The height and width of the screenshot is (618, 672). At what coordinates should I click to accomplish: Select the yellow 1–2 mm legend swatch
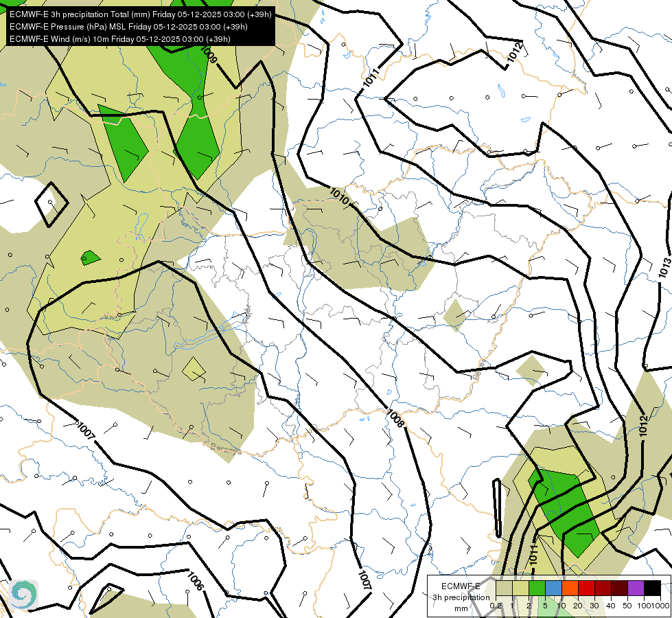click(x=520, y=588)
